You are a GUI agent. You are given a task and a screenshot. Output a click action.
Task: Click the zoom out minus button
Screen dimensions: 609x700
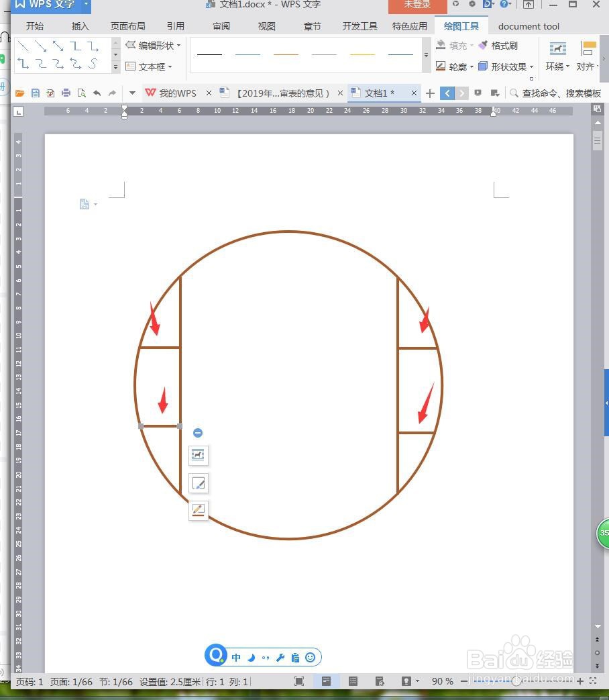(x=464, y=681)
